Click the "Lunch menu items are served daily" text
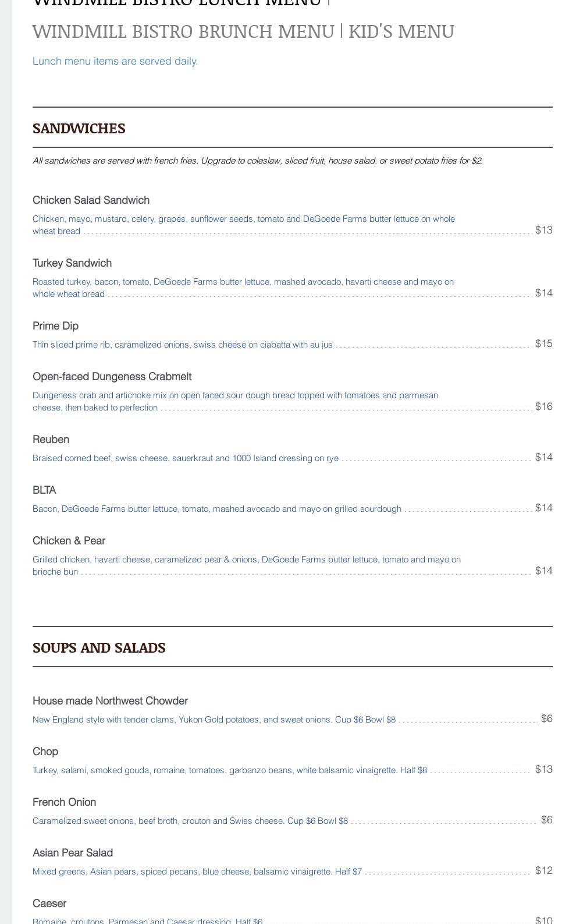Screen dimensions: 569x924 tap(115, 61)
